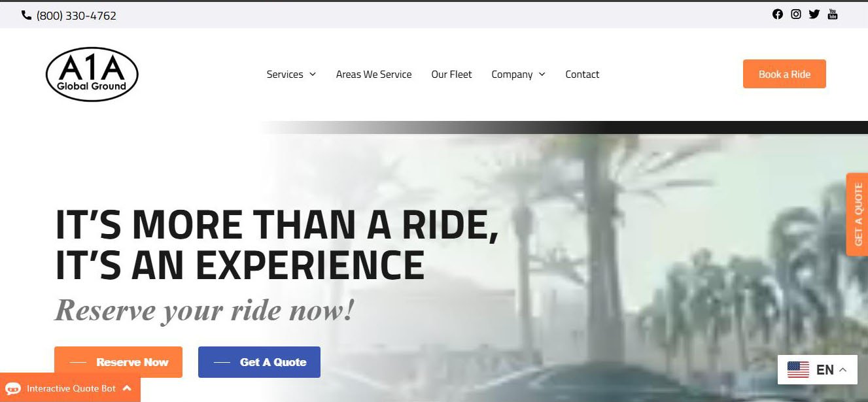Click the Book a Ride button
868x402 pixels.
point(784,74)
